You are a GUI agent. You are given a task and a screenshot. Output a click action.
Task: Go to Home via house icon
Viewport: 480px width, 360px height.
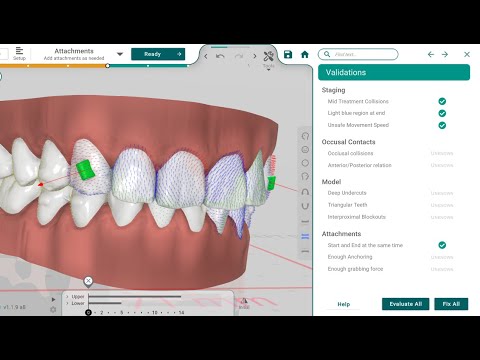pyautogui.click(x=305, y=54)
